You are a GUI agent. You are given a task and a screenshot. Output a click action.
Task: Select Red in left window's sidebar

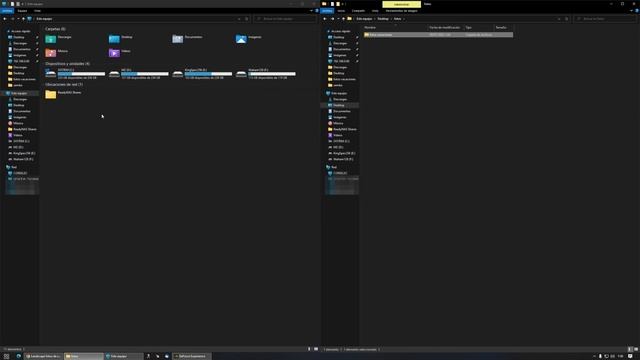click(13, 167)
